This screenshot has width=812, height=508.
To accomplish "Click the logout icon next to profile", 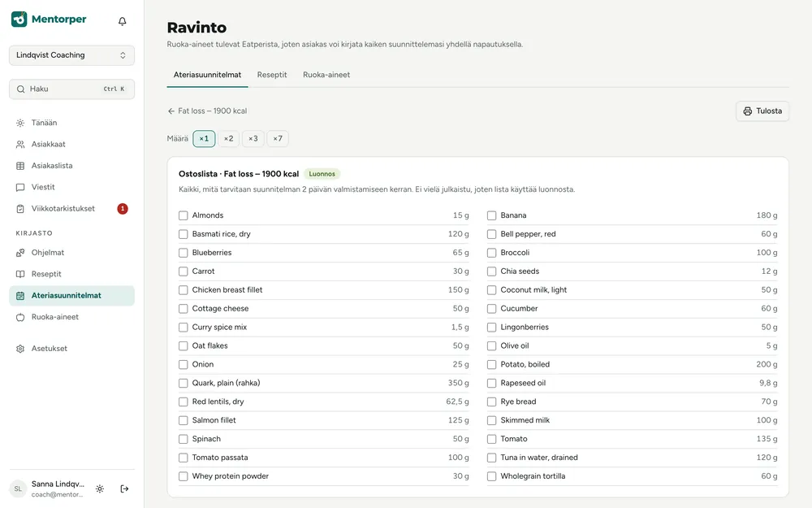I will pos(124,488).
